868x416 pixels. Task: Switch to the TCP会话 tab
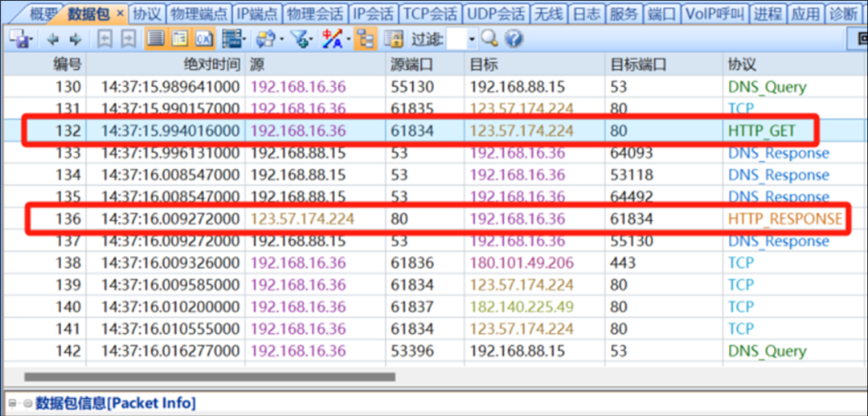(430, 14)
